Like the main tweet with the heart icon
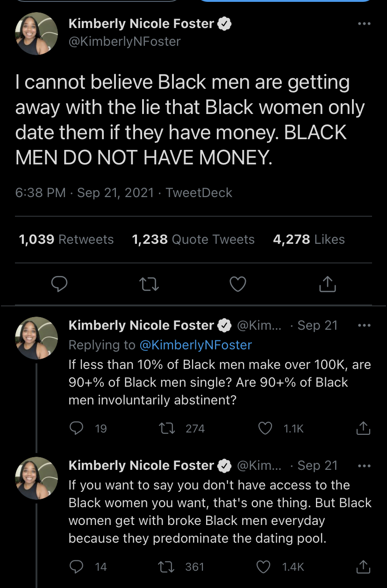The image size is (387, 588). 238,284
